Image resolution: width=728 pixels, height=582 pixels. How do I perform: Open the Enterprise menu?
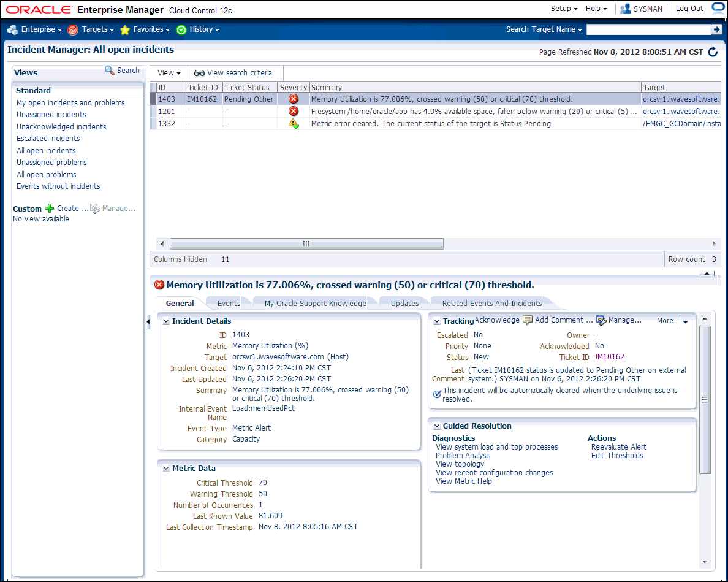(x=41, y=29)
